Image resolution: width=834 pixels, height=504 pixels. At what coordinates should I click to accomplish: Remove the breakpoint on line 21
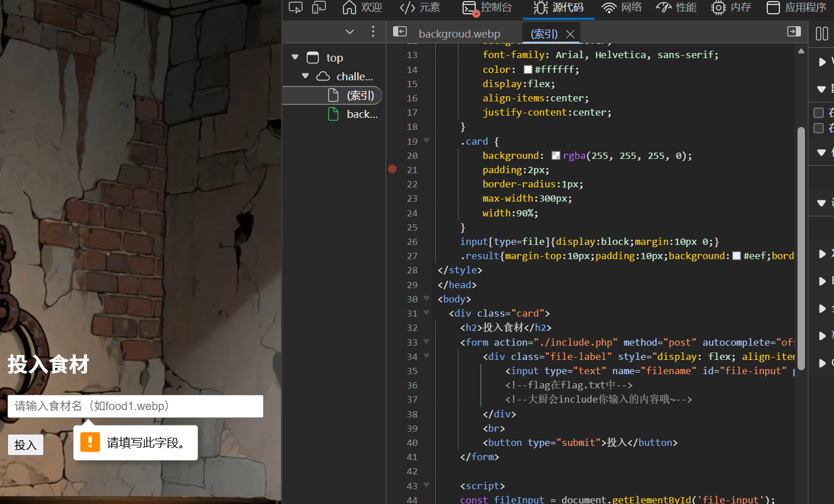pyautogui.click(x=393, y=169)
